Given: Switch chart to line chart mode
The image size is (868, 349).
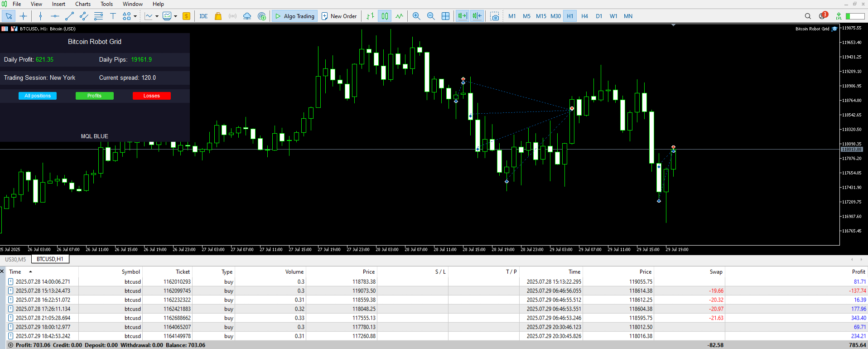Looking at the screenshot, I should pos(399,16).
